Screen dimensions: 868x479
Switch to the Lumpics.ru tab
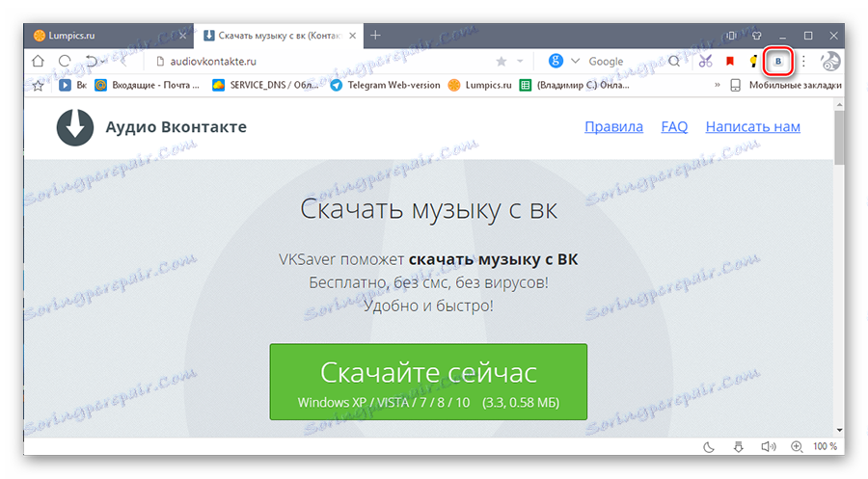(x=108, y=36)
